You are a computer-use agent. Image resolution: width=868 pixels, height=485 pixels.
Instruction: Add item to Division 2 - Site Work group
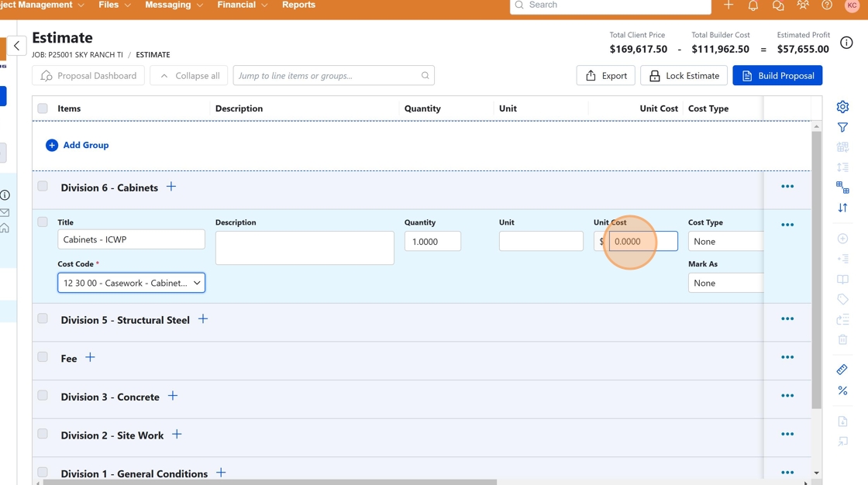(x=177, y=434)
